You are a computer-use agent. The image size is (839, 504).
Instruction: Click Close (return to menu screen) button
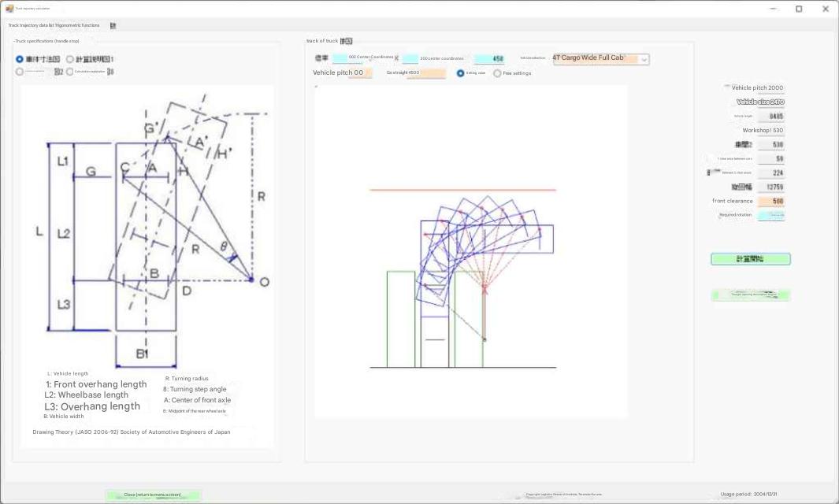coord(153,495)
